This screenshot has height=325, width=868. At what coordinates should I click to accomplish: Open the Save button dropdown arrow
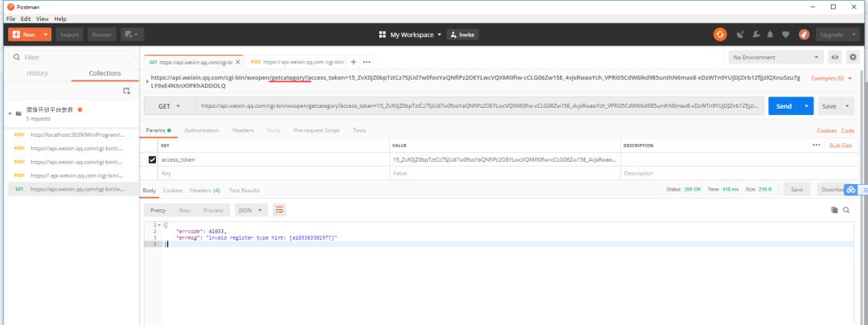(847, 105)
